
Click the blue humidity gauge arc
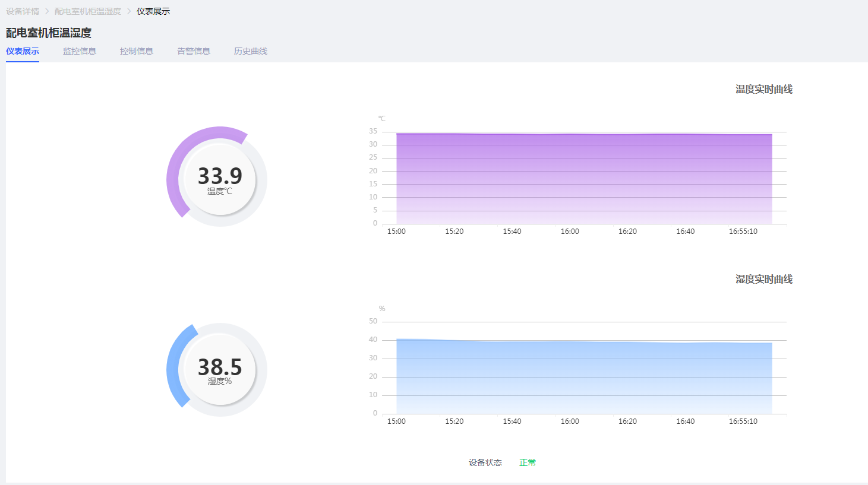pos(174,368)
